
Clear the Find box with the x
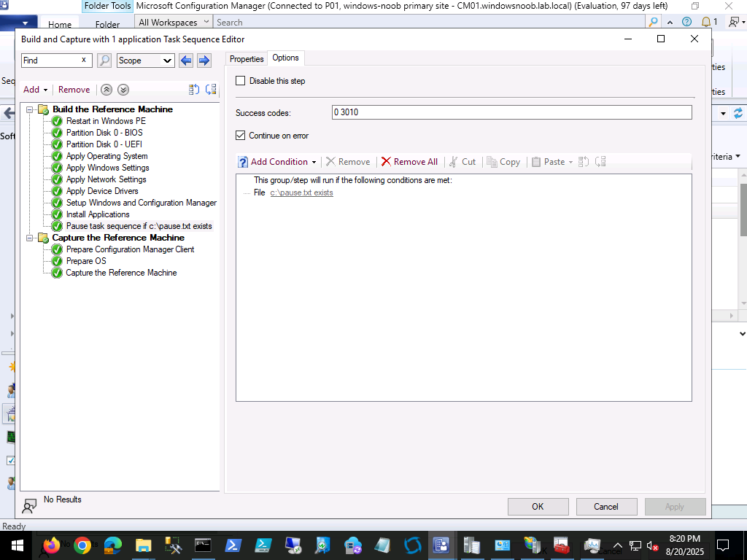click(84, 60)
